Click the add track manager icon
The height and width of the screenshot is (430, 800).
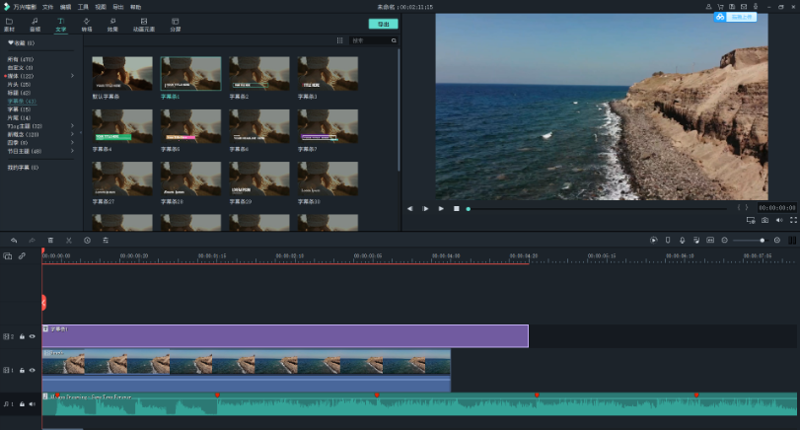tap(8, 256)
